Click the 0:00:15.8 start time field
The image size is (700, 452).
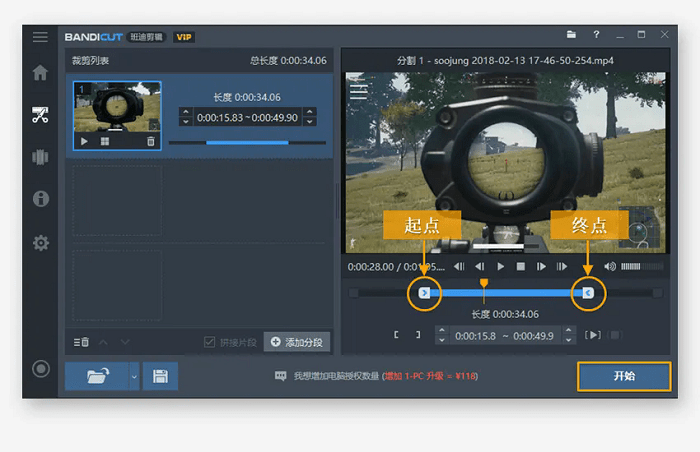[x=475, y=336]
